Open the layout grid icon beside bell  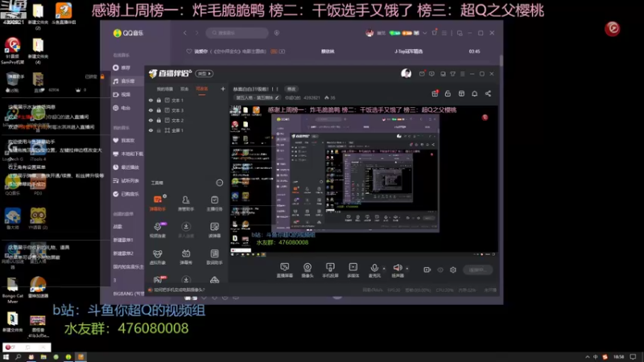[461, 93]
